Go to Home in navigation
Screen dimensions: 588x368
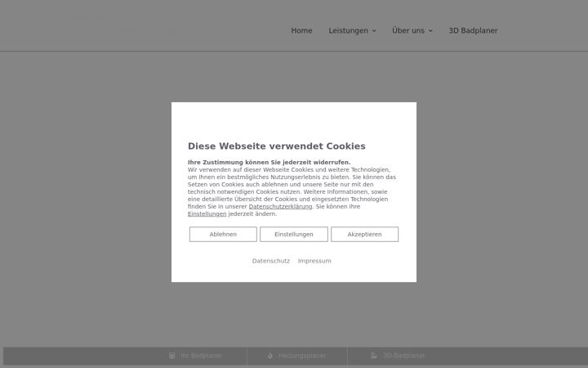click(301, 31)
